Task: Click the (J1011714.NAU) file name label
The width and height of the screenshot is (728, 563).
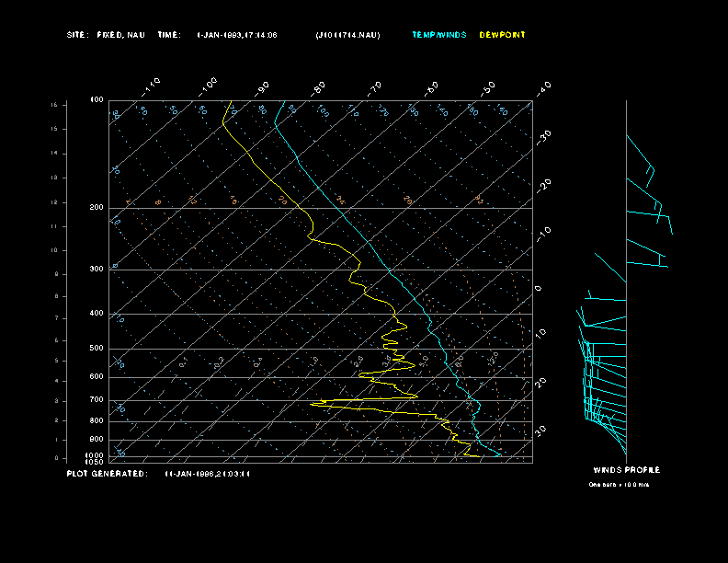Action: pyautogui.click(x=347, y=35)
